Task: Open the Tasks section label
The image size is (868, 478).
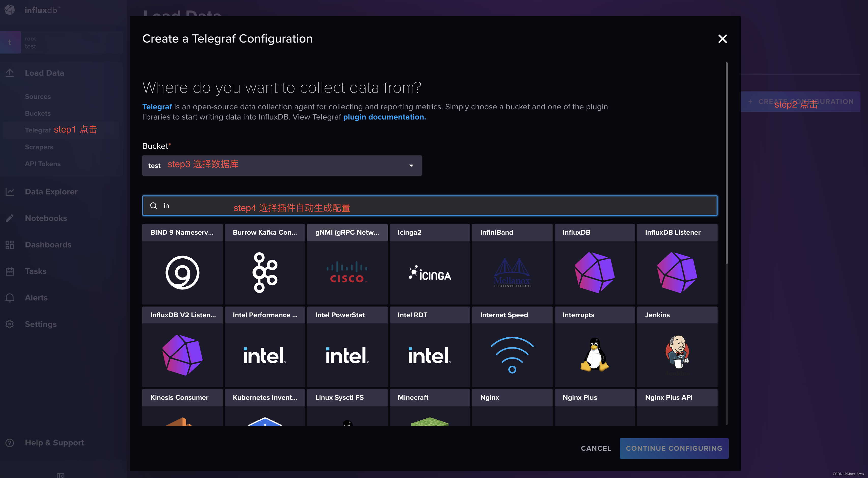Action: [x=36, y=271]
